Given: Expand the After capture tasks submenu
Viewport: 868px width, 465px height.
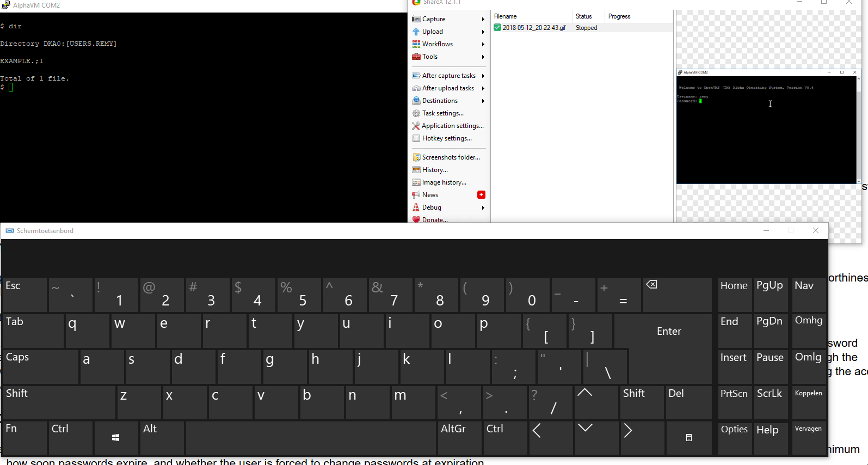Looking at the screenshot, I should (483, 76).
